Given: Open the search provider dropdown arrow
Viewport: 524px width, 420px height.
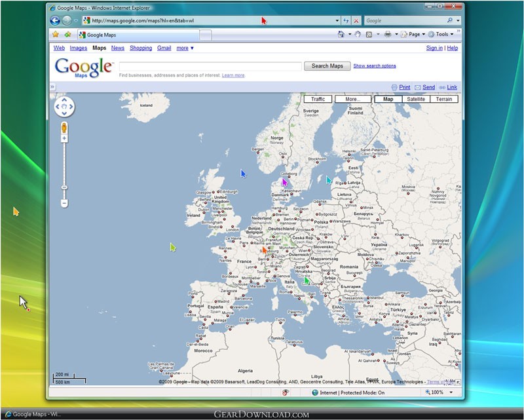Looking at the screenshot, I should point(458,21).
